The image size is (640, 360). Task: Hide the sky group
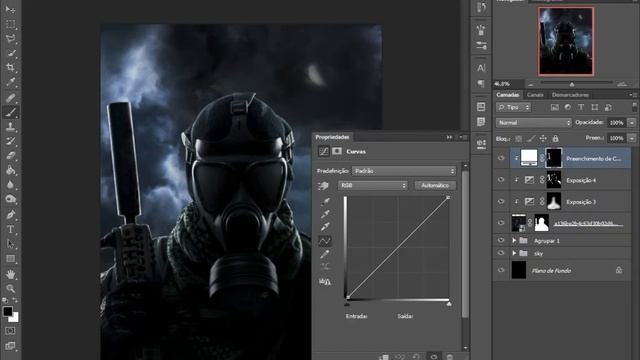click(501, 253)
